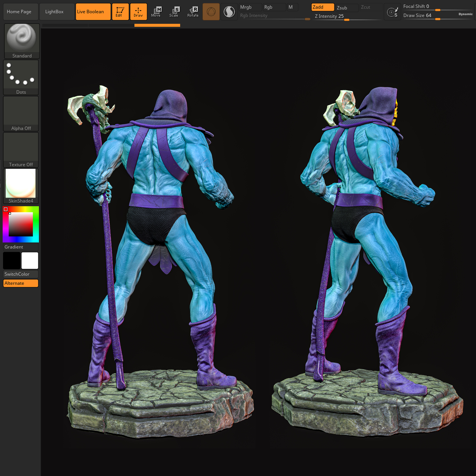This screenshot has width=476, height=476.
Task: Select Zcut mode
Action: 371,7
